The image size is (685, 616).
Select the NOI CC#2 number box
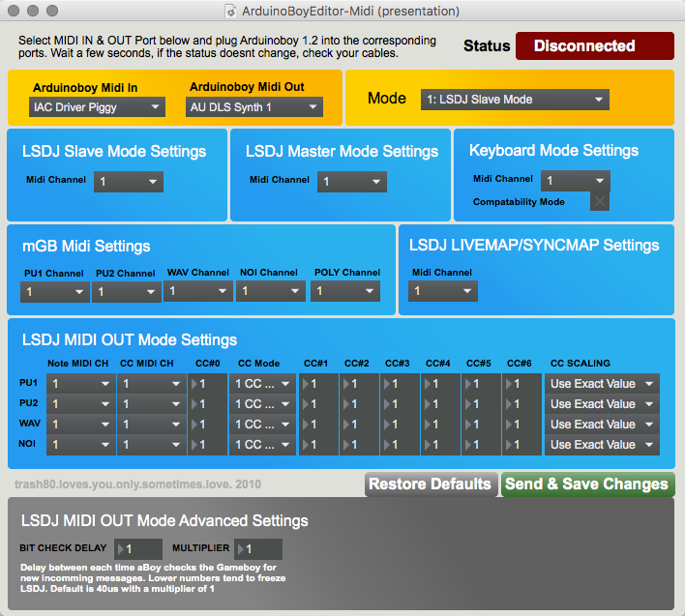(x=359, y=445)
